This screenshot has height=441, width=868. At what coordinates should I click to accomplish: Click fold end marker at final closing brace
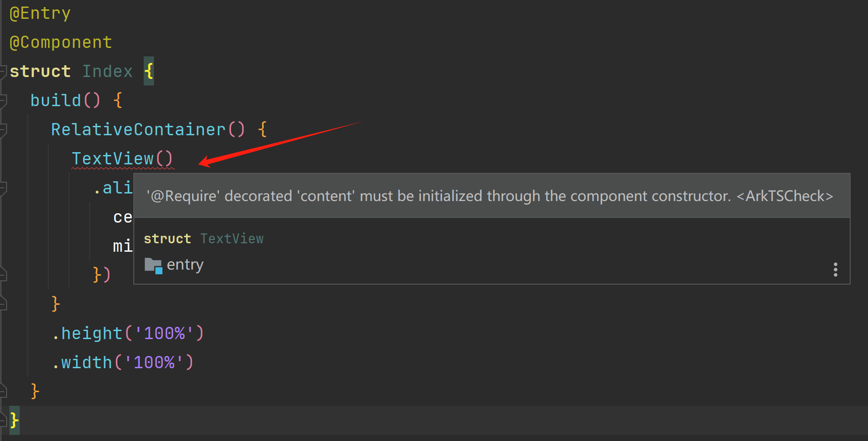(x=3, y=420)
